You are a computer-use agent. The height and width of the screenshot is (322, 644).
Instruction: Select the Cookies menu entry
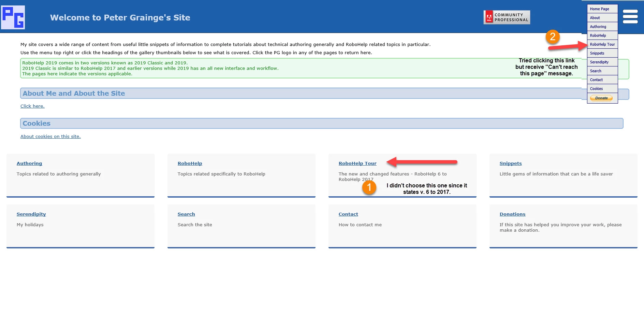click(602, 89)
